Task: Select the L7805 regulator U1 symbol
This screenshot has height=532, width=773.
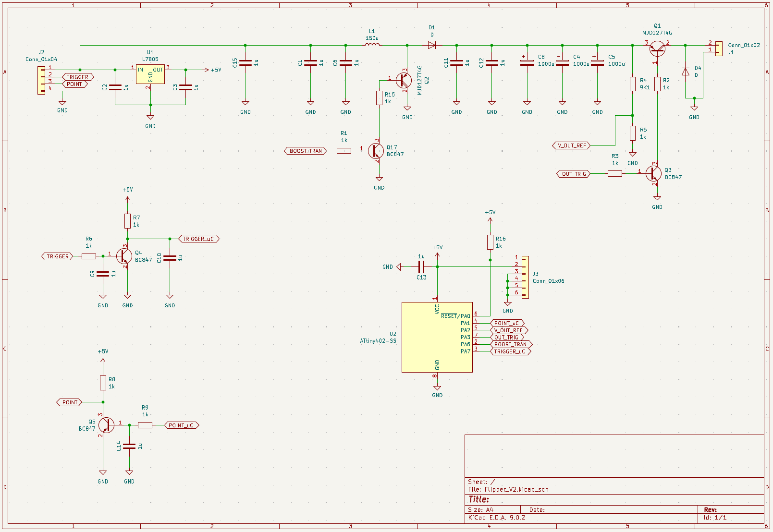Action: 150,74
